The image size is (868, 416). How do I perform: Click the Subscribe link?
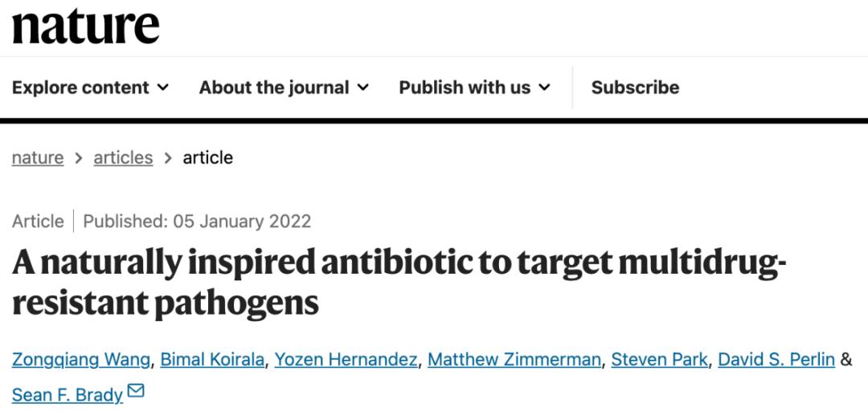635,88
